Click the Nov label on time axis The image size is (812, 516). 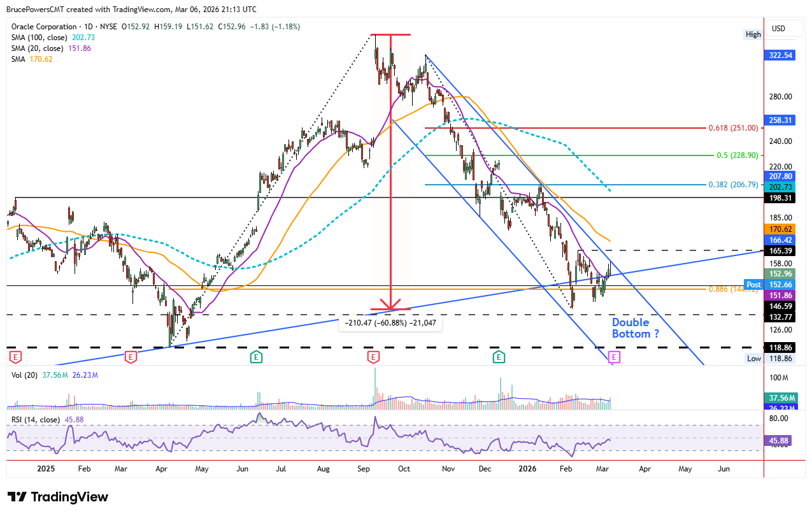(x=448, y=469)
